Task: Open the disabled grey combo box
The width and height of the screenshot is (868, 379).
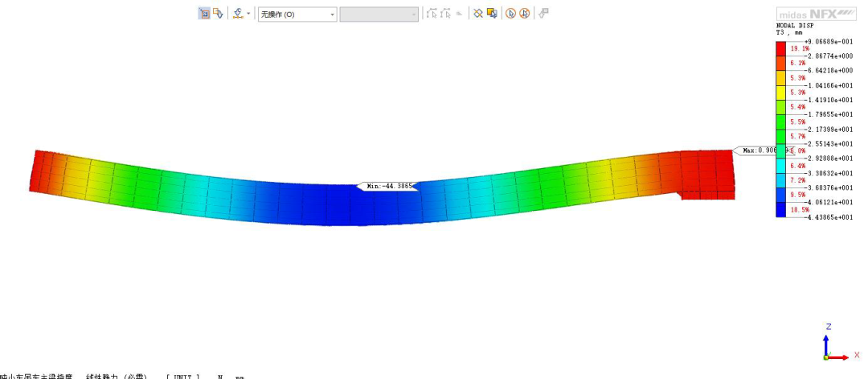Action: [379, 14]
